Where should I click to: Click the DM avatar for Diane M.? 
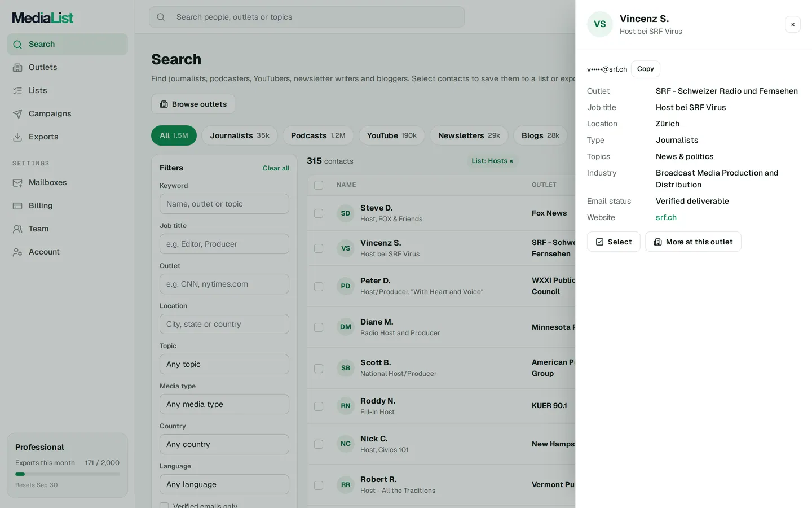[x=346, y=327]
